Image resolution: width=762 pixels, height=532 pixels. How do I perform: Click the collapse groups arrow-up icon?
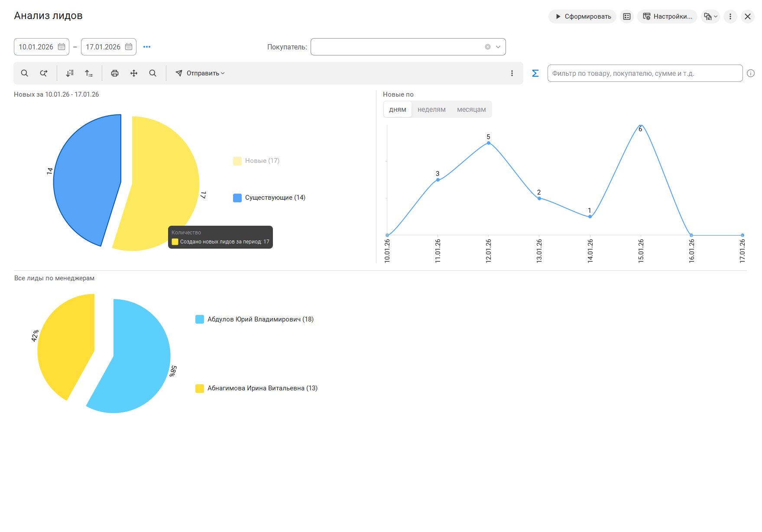coord(89,73)
